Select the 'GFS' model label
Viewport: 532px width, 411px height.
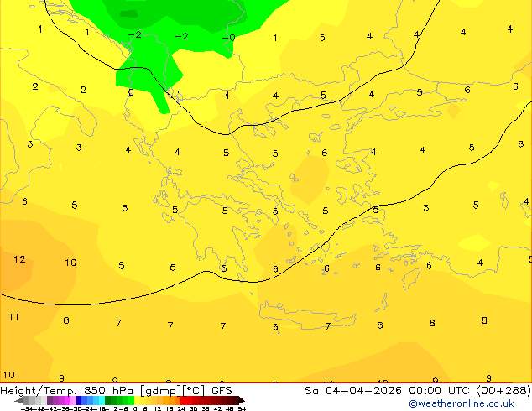[x=222, y=391]
